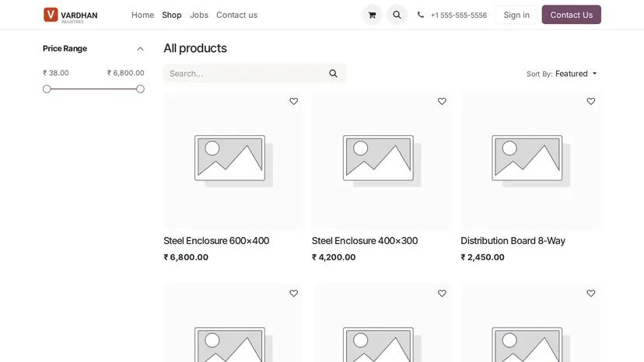Screen dimensions: 644x362
Task: Click the ₹ 6,800.00 maximum range value
Action: [x=126, y=73]
